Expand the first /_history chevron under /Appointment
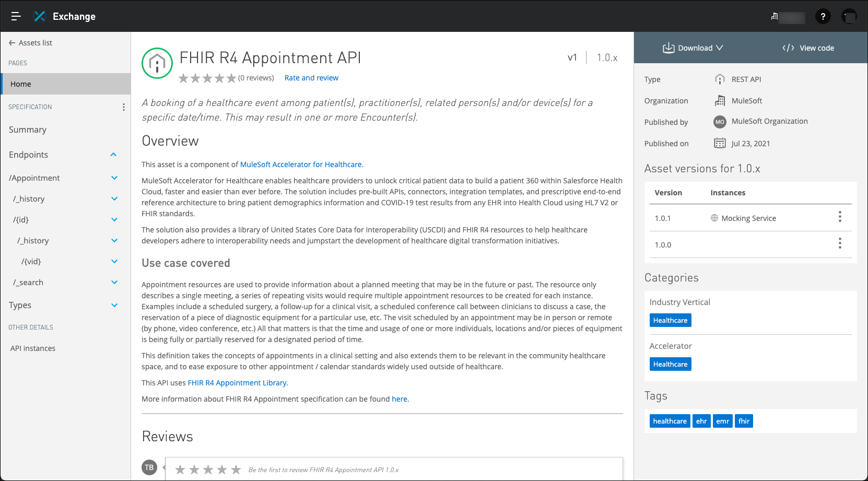868x481 pixels. coord(114,199)
